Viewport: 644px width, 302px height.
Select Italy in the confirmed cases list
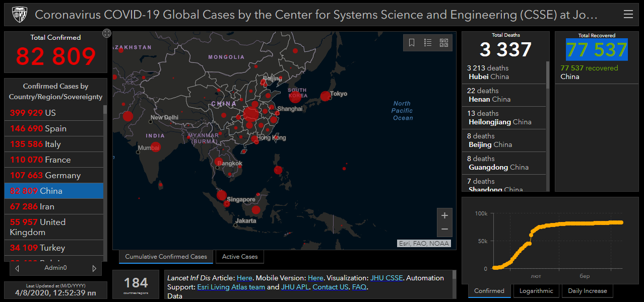pyautogui.click(x=54, y=144)
